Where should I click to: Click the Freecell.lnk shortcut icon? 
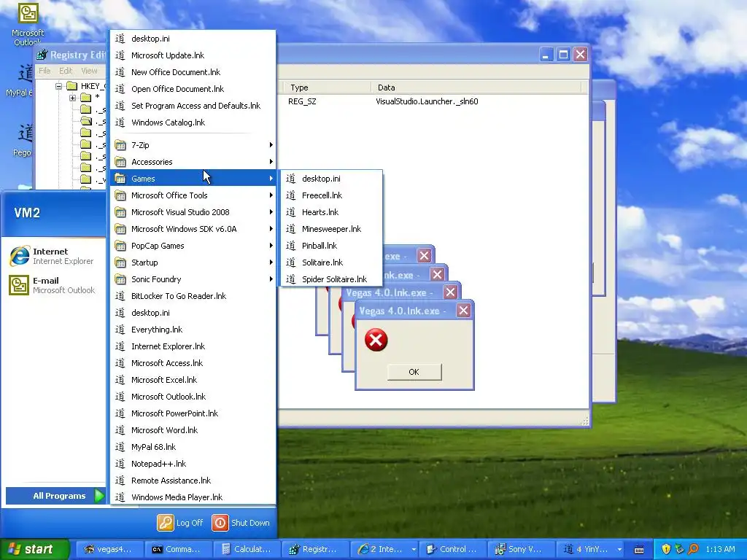[290, 195]
